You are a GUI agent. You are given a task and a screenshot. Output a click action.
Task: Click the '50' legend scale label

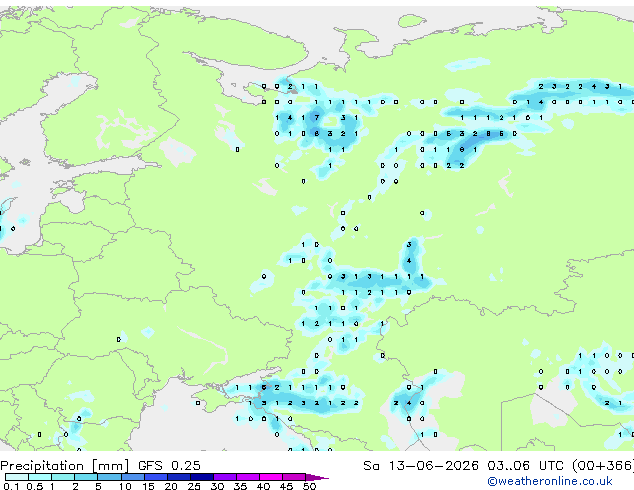[x=309, y=486]
